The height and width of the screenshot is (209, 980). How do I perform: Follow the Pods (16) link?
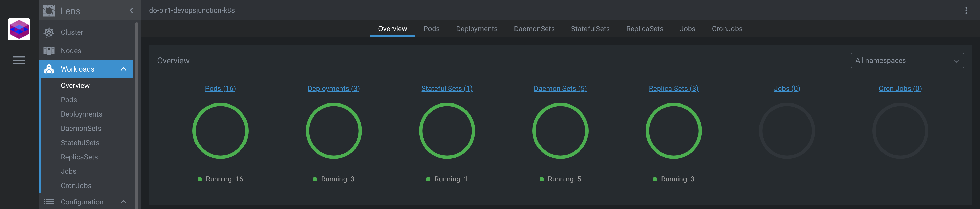click(220, 88)
